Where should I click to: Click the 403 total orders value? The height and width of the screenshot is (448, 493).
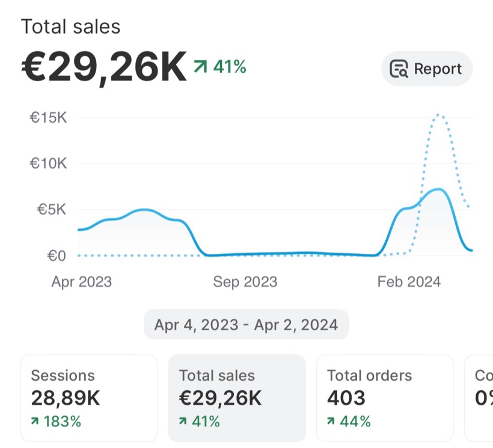pos(346,398)
